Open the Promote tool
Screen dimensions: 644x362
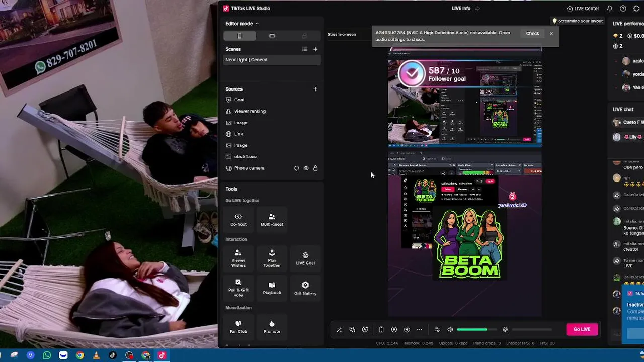click(272, 327)
